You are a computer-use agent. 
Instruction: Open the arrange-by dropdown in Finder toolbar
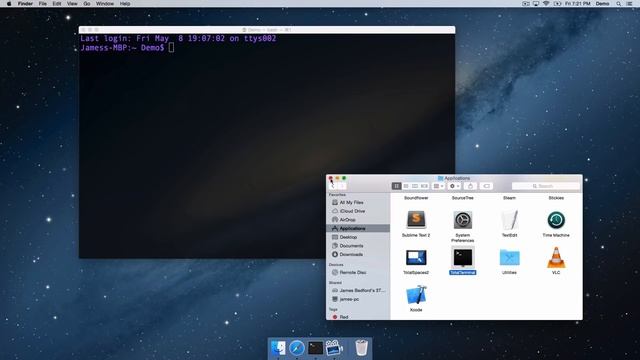(x=438, y=186)
